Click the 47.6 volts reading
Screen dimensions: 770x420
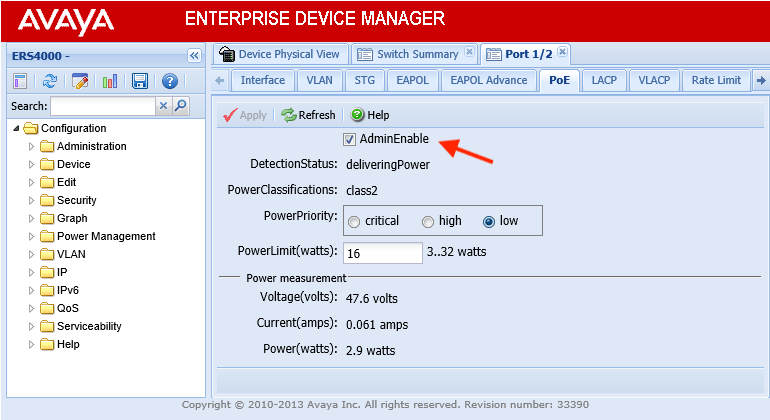pos(372,299)
